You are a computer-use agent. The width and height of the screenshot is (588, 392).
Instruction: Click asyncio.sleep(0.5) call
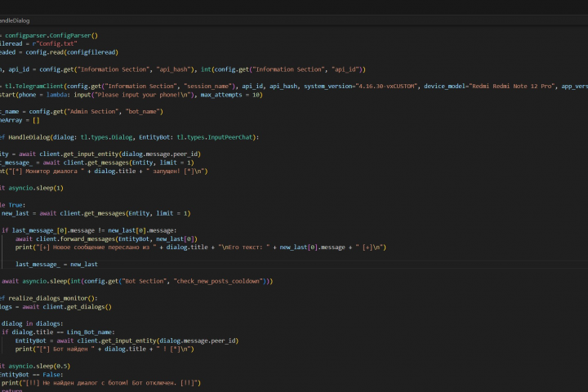coord(39,366)
